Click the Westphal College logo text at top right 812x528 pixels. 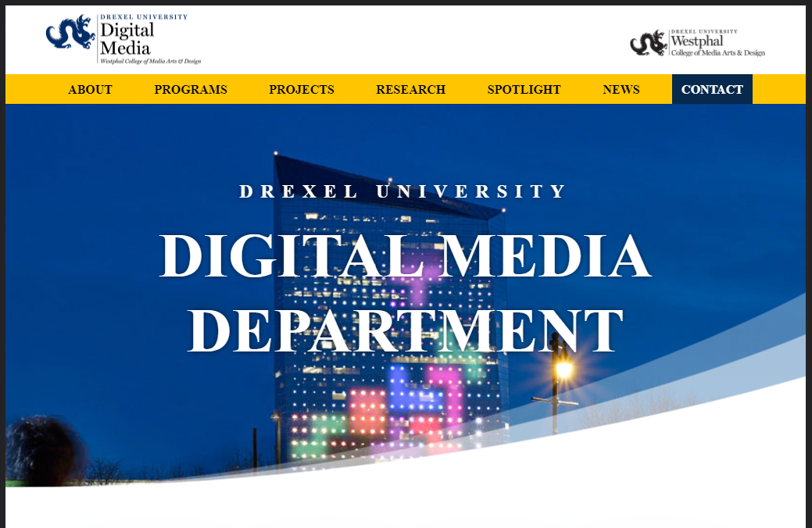point(717,45)
